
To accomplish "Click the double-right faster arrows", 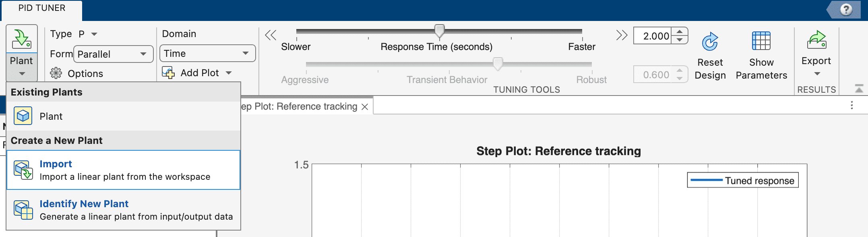I will point(622,35).
